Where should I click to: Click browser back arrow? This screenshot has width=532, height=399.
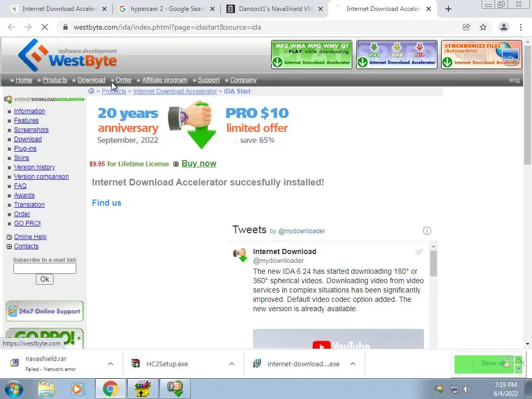[11, 27]
